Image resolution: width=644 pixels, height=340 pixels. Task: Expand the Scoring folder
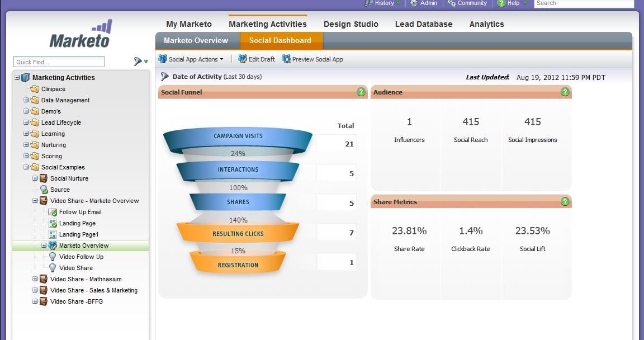coord(26,156)
